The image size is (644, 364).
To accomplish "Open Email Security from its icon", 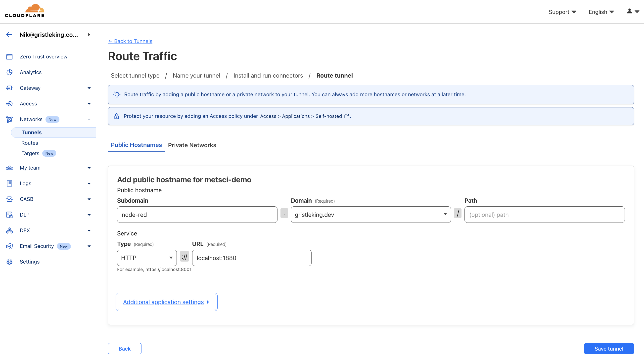I will coord(9,246).
